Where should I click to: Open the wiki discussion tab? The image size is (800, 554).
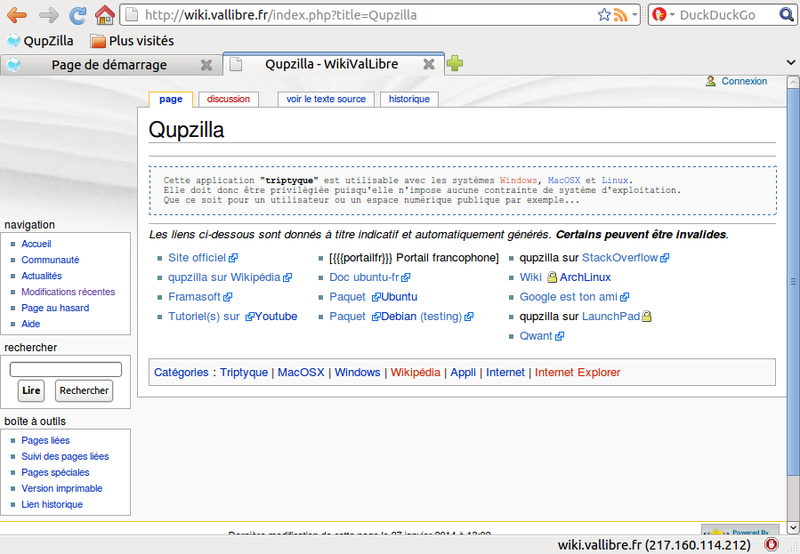click(228, 99)
